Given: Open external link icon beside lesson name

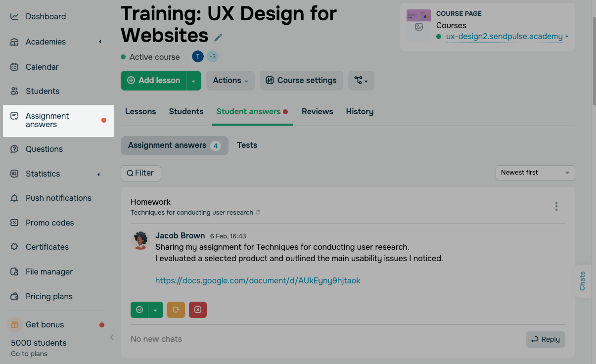Looking at the screenshot, I should [258, 213].
